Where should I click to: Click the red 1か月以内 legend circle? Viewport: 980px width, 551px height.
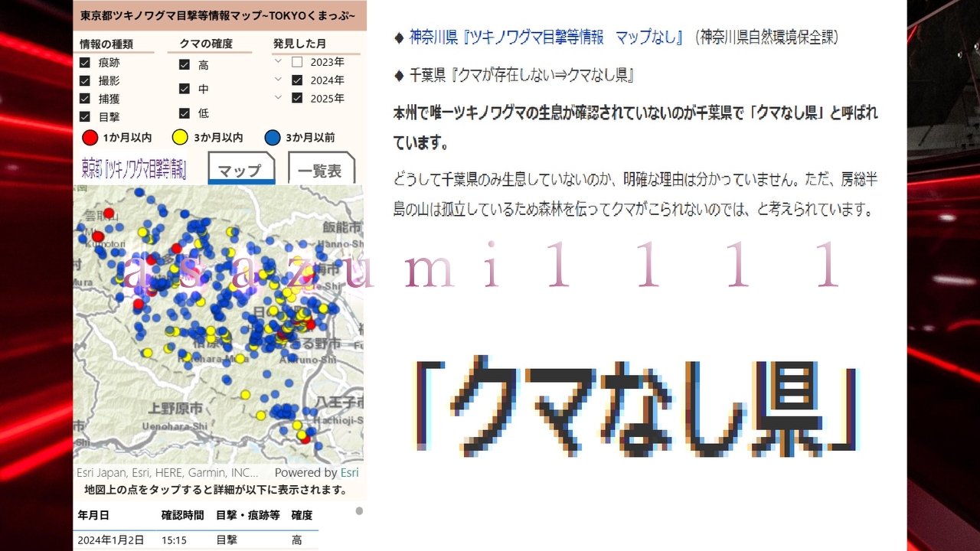click(90, 138)
